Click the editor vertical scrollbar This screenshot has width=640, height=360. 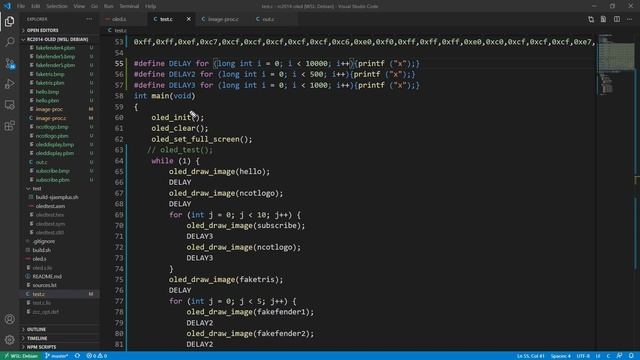point(637,192)
